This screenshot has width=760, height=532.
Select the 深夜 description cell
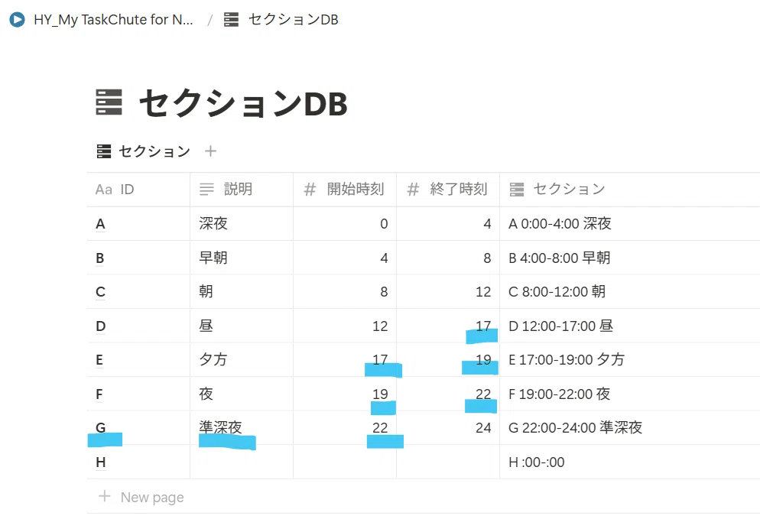pyautogui.click(x=242, y=224)
